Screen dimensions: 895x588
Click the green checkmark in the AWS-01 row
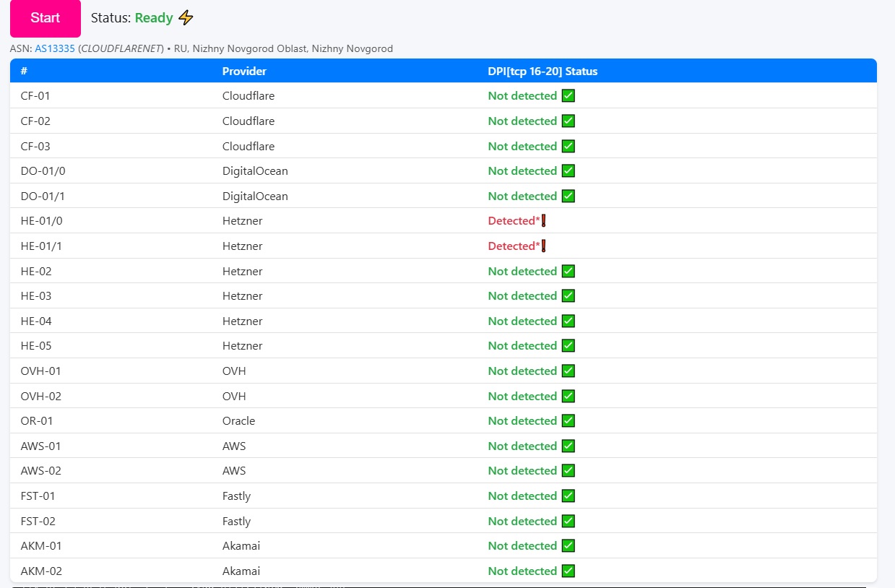point(568,446)
